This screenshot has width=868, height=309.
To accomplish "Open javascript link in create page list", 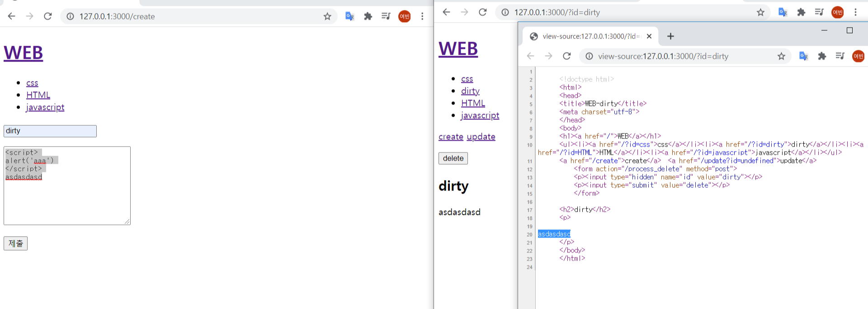I will click(45, 107).
